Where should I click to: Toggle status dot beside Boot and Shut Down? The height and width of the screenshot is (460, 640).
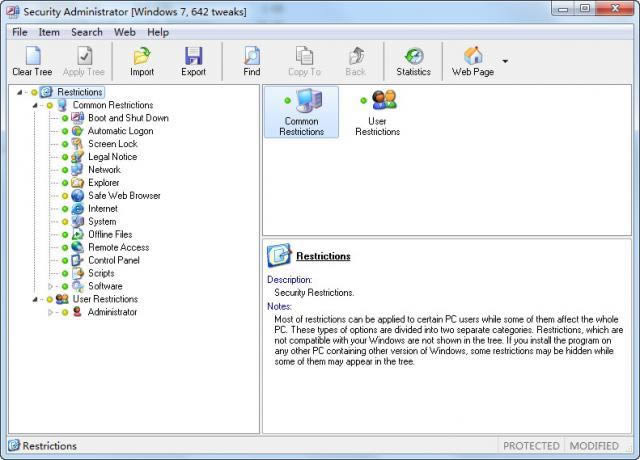(65, 118)
